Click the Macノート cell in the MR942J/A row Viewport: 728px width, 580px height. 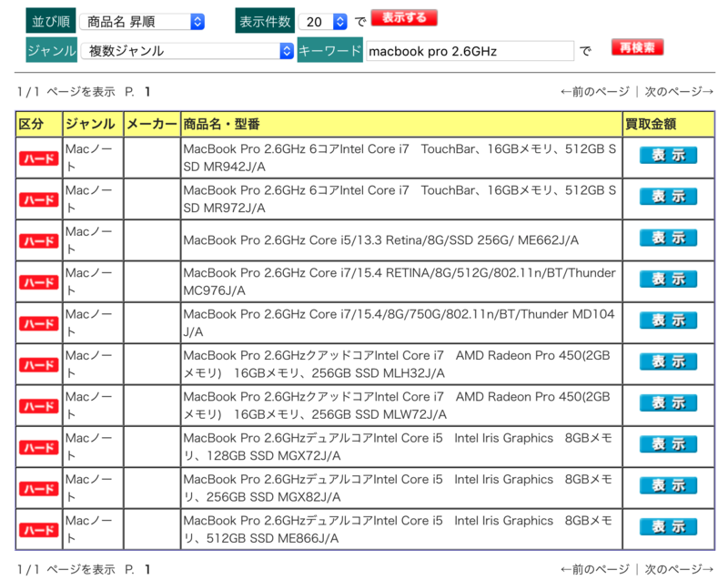click(93, 158)
